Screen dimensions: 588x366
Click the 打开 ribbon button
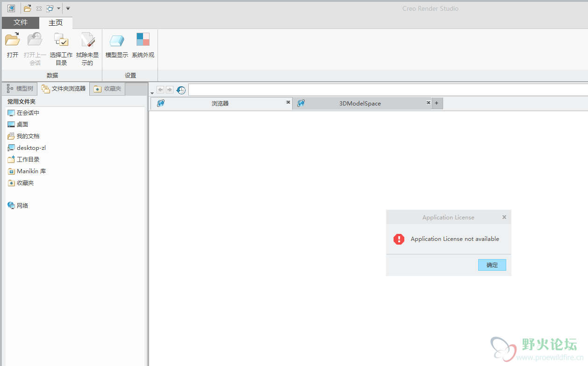click(x=13, y=45)
